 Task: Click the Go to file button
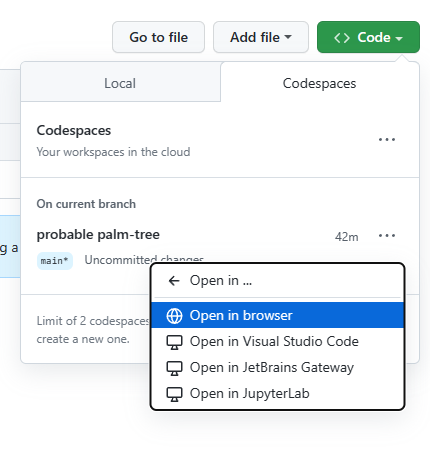[158, 37]
